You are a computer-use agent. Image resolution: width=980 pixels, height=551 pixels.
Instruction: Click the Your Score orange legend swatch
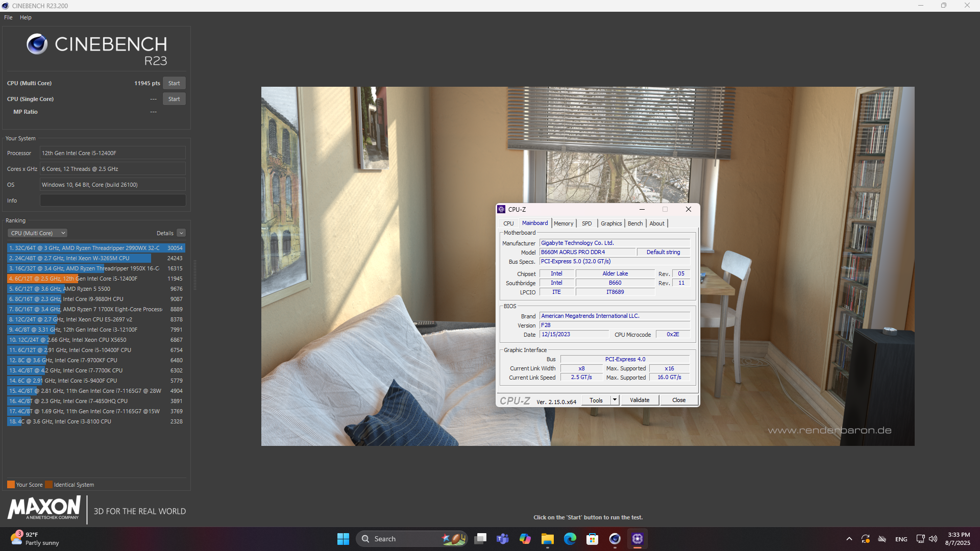tap(11, 485)
